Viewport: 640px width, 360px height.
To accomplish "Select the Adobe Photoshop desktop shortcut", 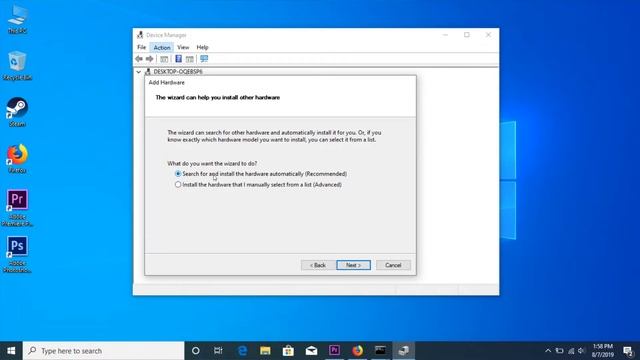I will click(x=17, y=254).
